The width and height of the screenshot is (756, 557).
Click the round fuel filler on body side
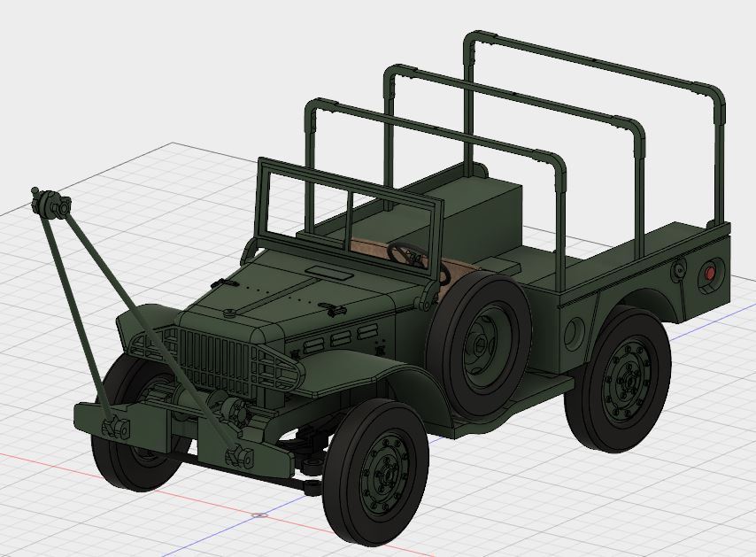(x=575, y=331)
